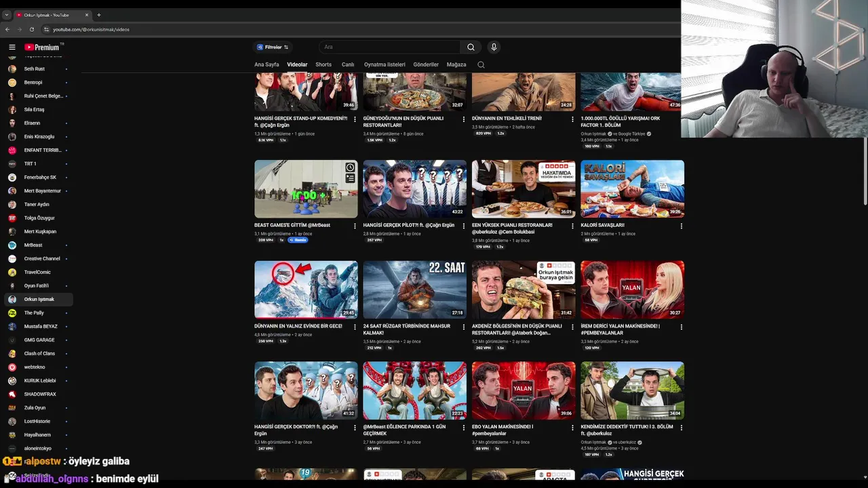Play the BEAST GAMES'E GİTTİM thumbnail
The width and height of the screenshot is (868, 488).
pyautogui.click(x=306, y=189)
